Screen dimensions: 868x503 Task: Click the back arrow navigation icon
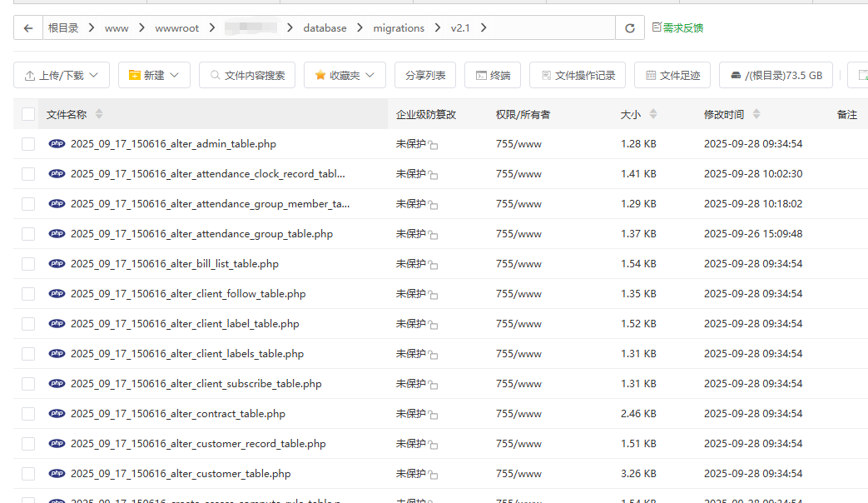pos(28,28)
